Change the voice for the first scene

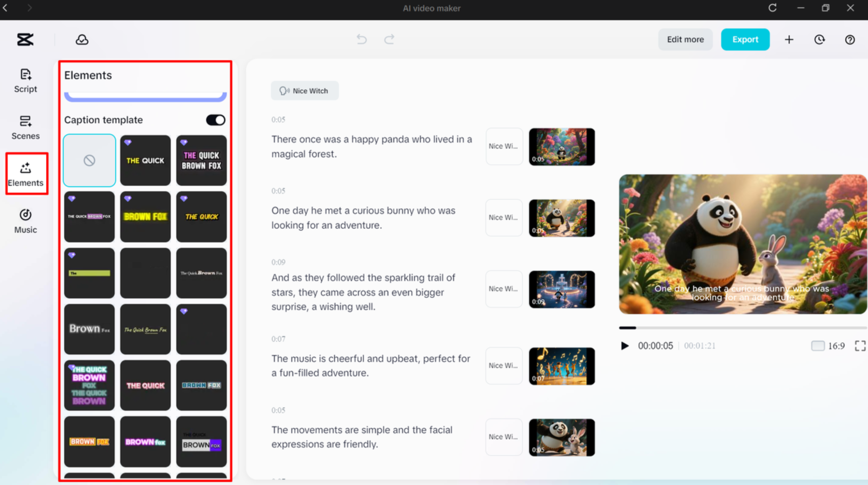tap(504, 147)
